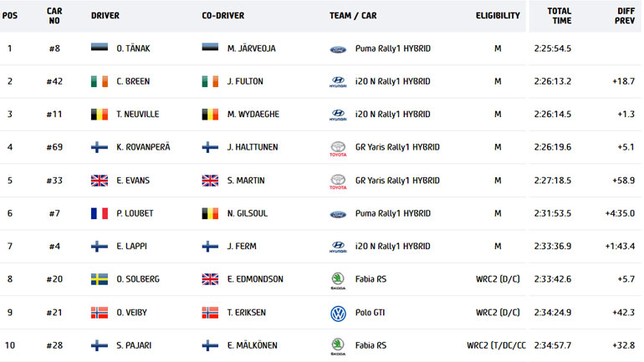
Task: Click the Irish flag next to co-driver J. Fulton
Action: point(211,82)
